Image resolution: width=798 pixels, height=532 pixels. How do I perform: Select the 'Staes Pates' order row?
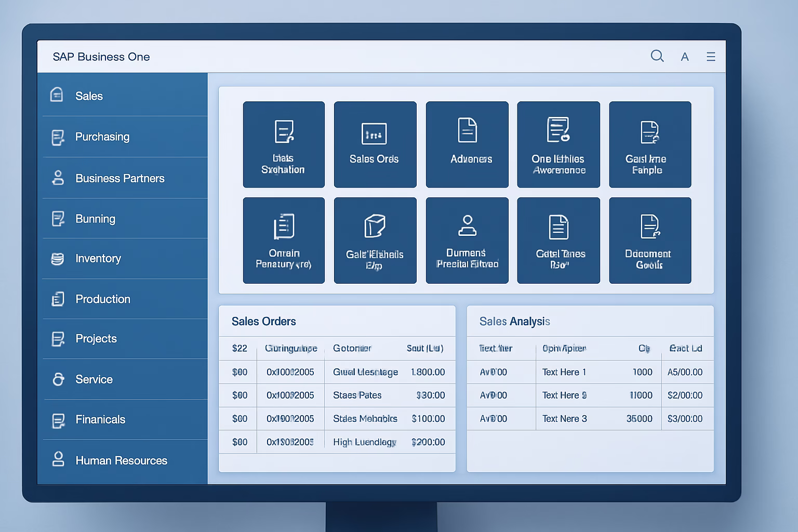[x=337, y=395]
